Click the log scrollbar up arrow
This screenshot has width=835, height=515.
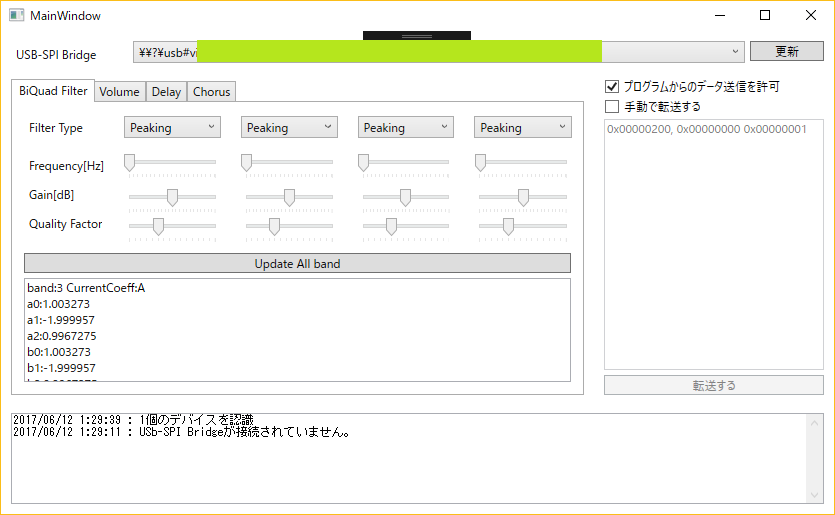point(814,423)
